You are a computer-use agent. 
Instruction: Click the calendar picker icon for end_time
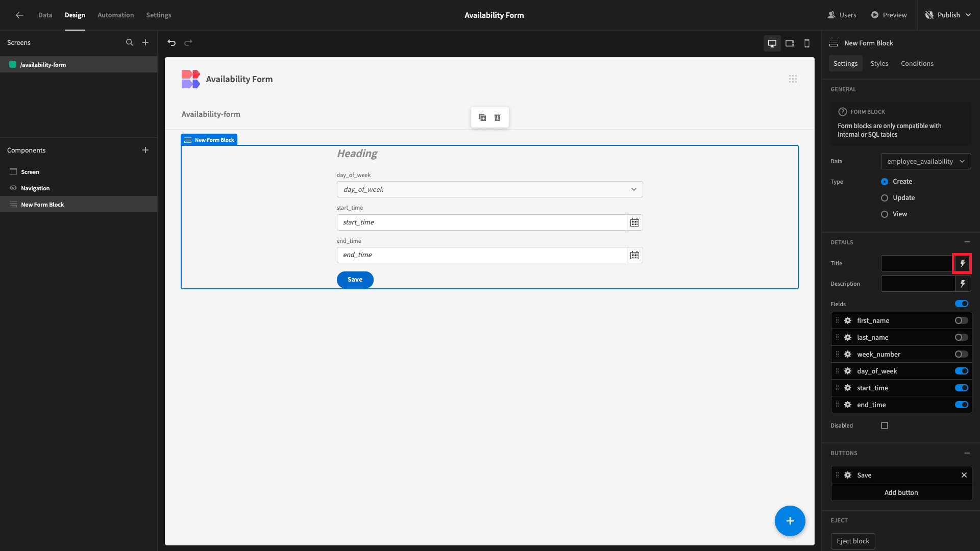[634, 255]
